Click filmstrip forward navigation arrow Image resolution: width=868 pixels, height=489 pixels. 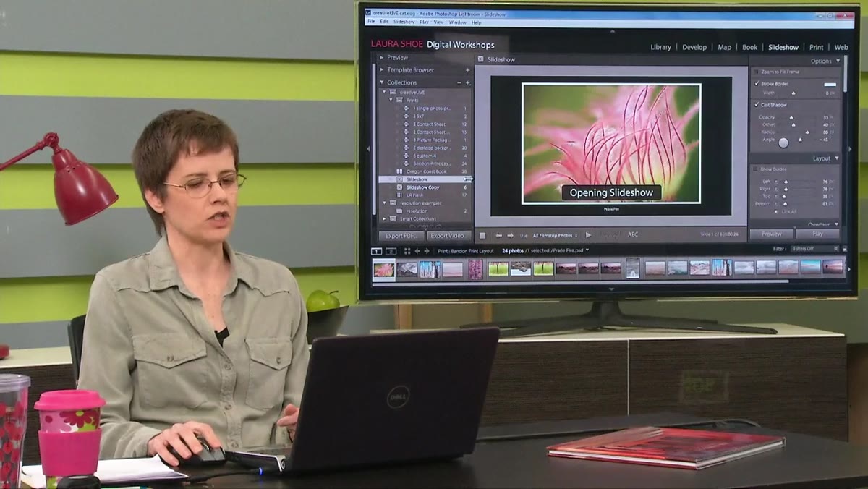pos(427,251)
